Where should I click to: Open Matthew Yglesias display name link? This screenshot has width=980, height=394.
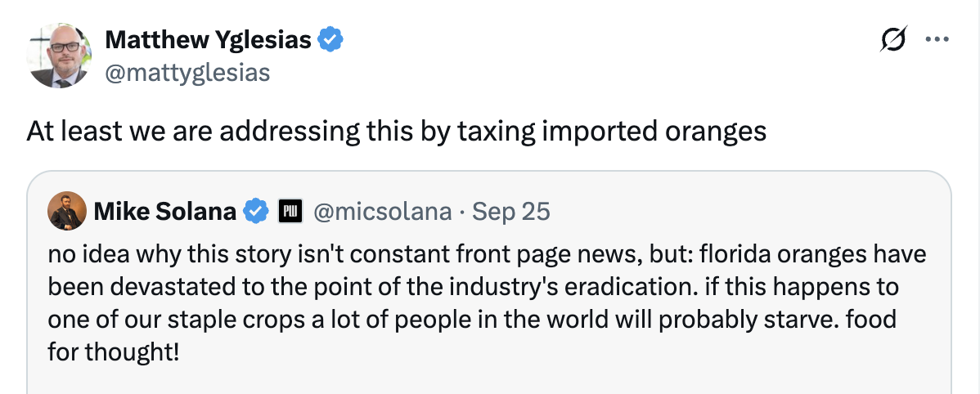tap(208, 39)
